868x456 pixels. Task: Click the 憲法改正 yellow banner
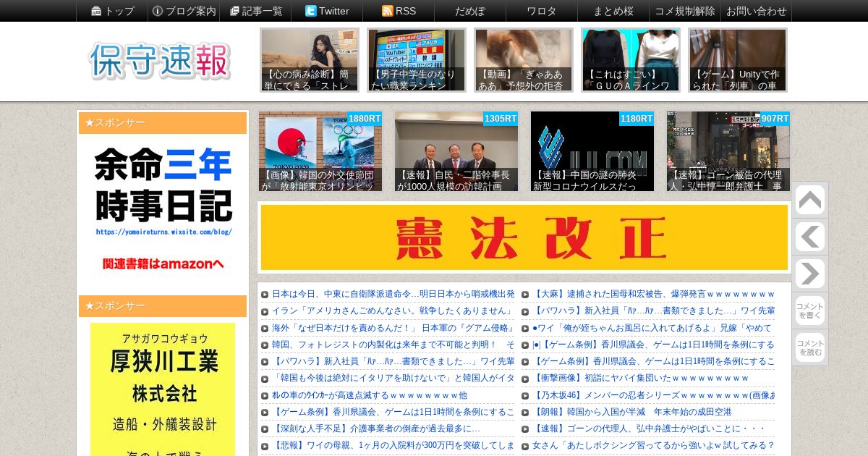click(x=524, y=237)
